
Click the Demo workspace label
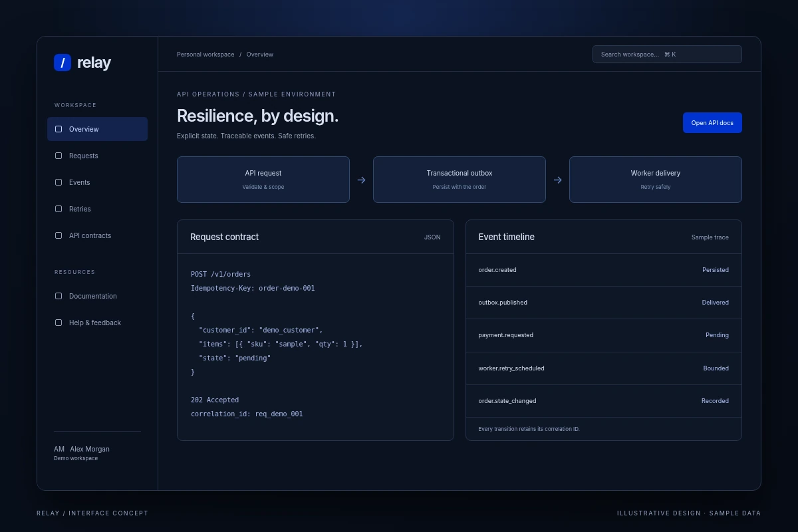[76, 458]
